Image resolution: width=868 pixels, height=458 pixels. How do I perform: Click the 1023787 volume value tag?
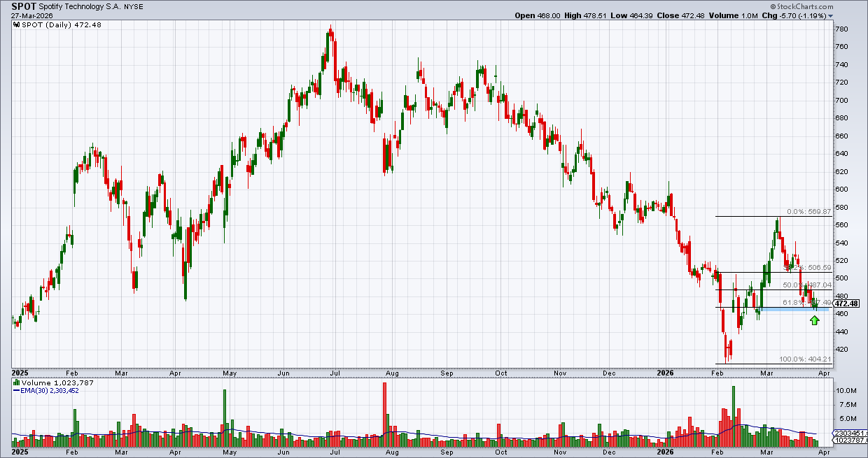pos(850,441)
